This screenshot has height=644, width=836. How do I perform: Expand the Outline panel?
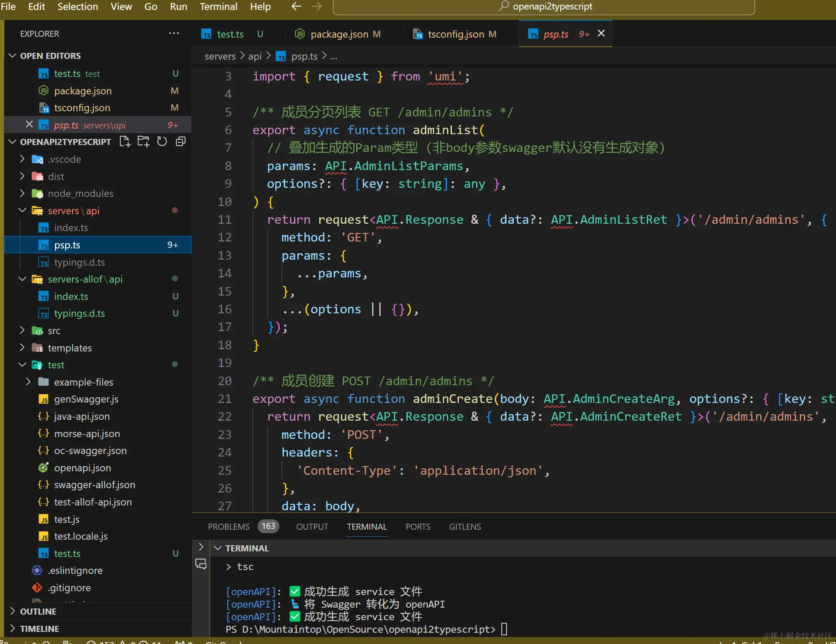[13, 611]
